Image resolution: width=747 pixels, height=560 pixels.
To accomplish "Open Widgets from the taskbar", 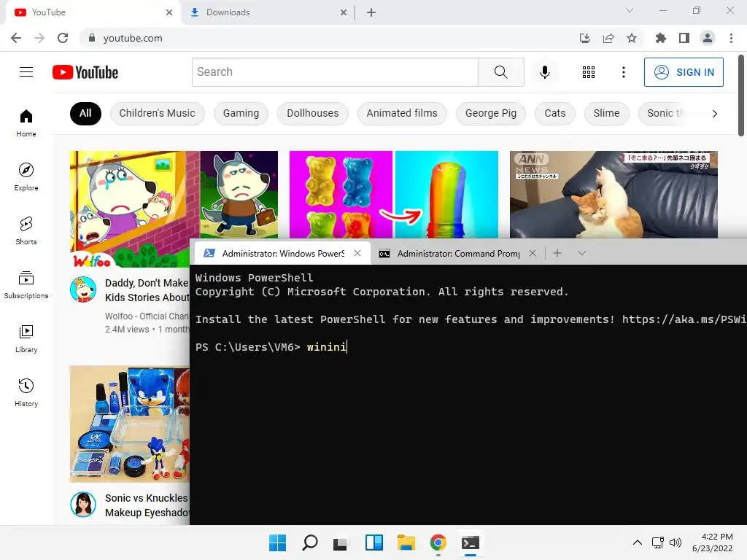I will click(374, 542).
